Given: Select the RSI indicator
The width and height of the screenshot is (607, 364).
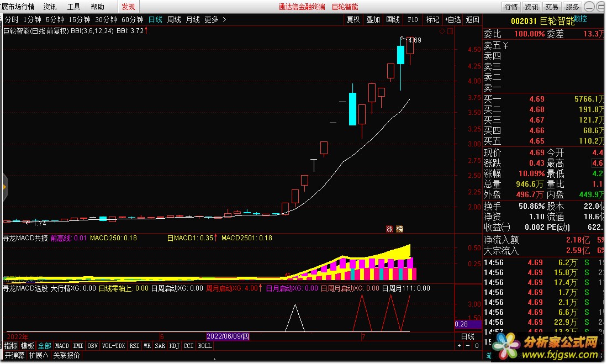Looking at the screenshot, I should [x=134, y=346].
